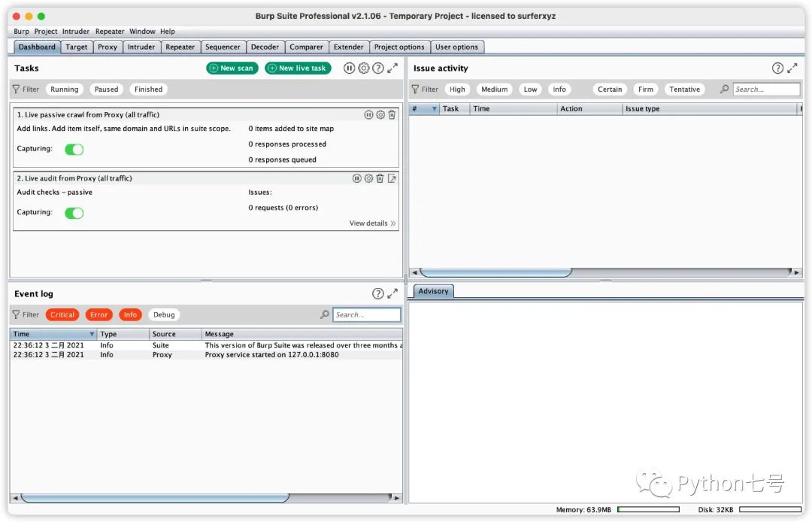Open the User options tab
812x522 pixels.
[x=456, y=47]
